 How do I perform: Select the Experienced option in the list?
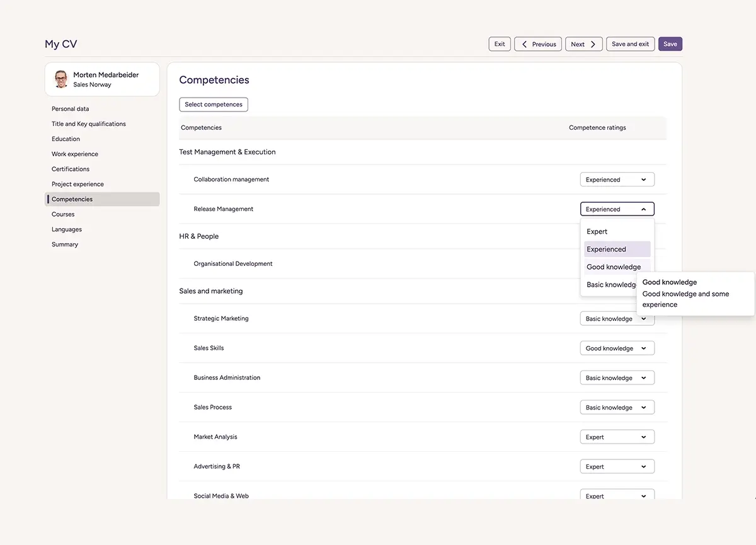point(606,250)
